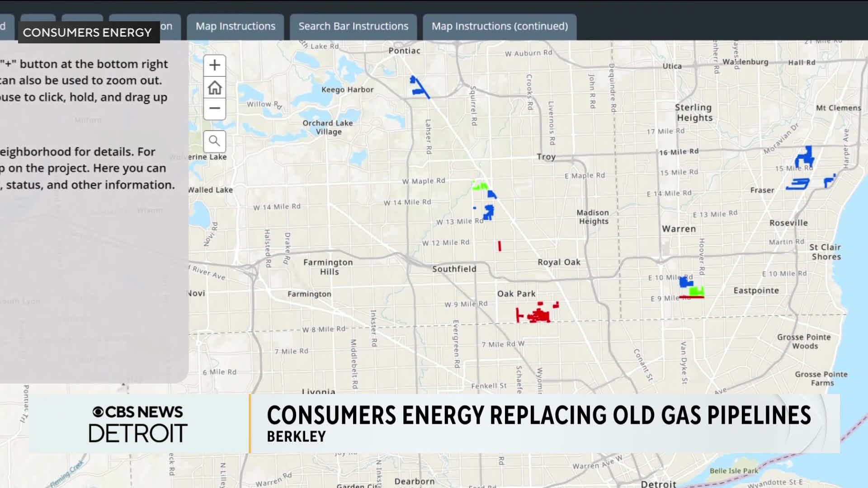Click the Mt Clemens label
The image size is (868, 488).
(838, 108)
